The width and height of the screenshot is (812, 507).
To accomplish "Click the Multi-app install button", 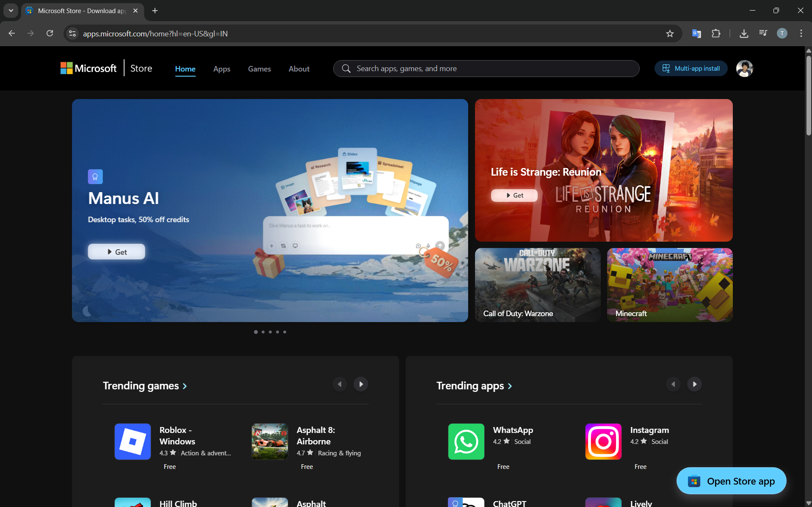I will pos(690,69).
